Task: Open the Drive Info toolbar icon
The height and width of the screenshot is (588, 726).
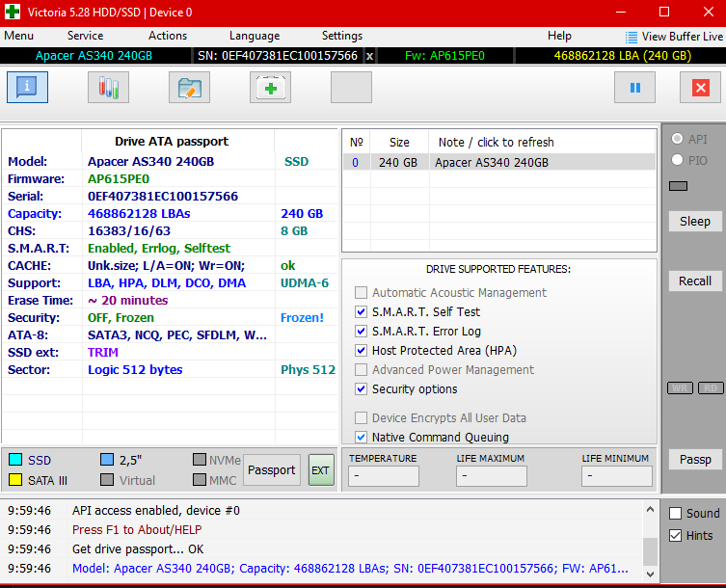Action: [x=27, y=87]
